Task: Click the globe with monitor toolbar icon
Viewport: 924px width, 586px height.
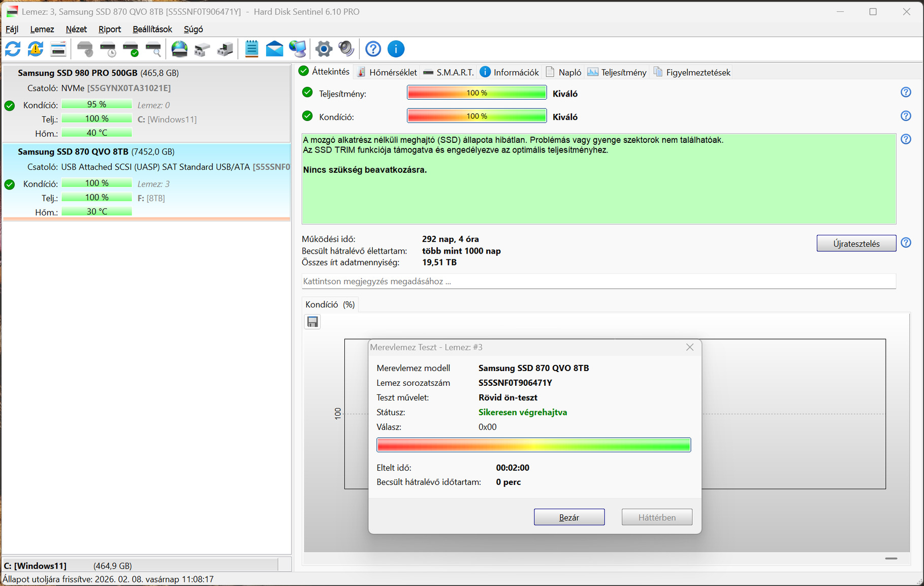Action: pos(298,49)
